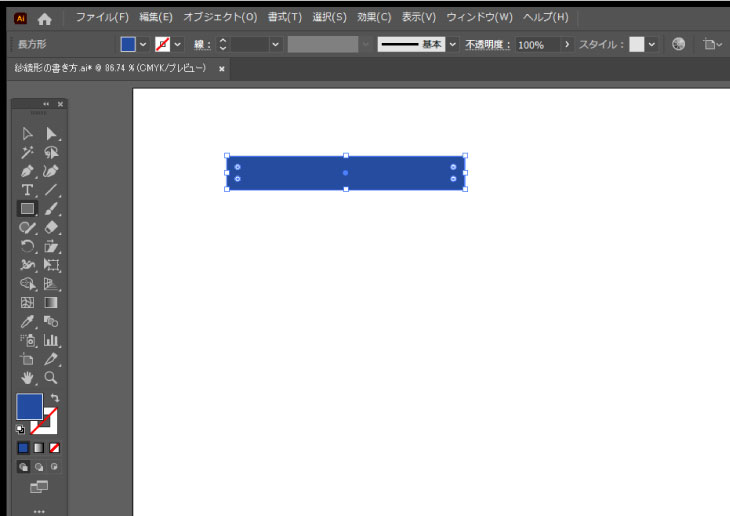Choose the Eyedropper tool
730x516 pixels.
[27, 322]
